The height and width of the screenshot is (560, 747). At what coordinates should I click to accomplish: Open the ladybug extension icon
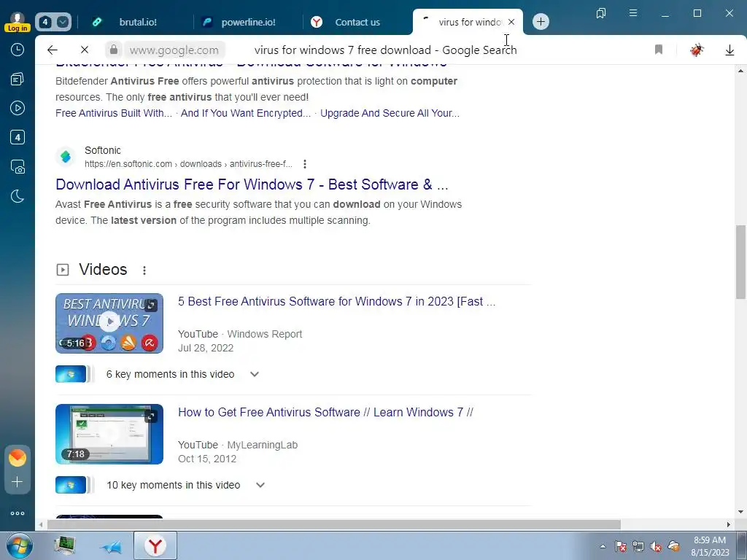click(697, 50)
